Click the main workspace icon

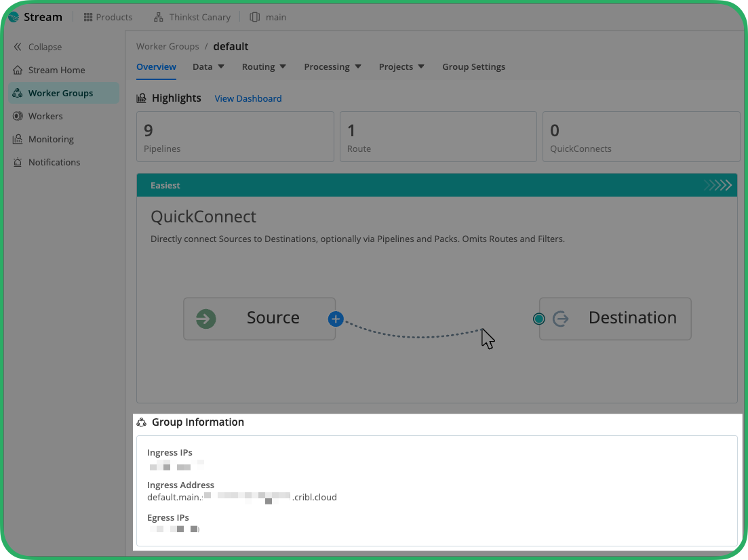pos(255,17)
